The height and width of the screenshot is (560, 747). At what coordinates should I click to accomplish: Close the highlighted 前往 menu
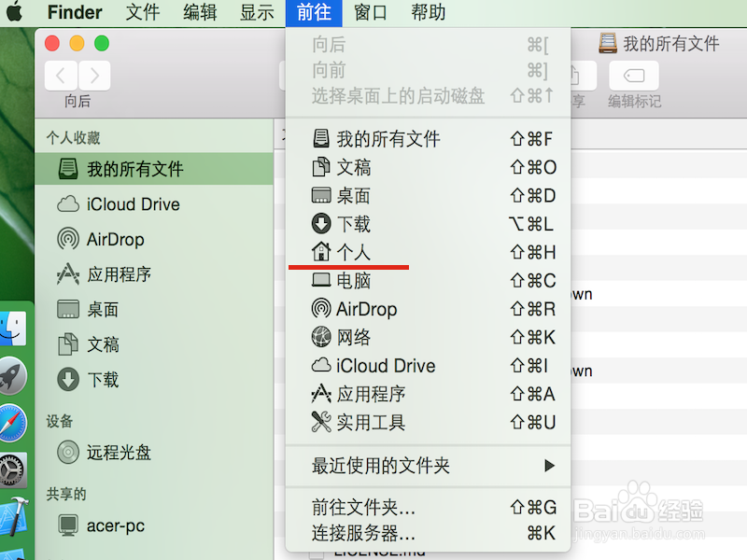(x=314, y=13)
